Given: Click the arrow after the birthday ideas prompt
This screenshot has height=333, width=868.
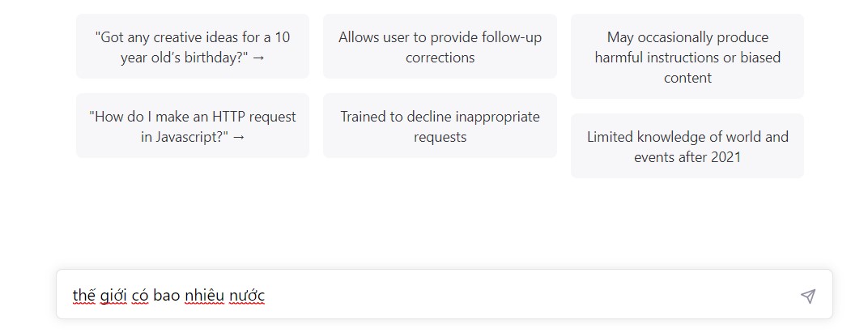Looking at the screenshot, I should click(258, 58).
